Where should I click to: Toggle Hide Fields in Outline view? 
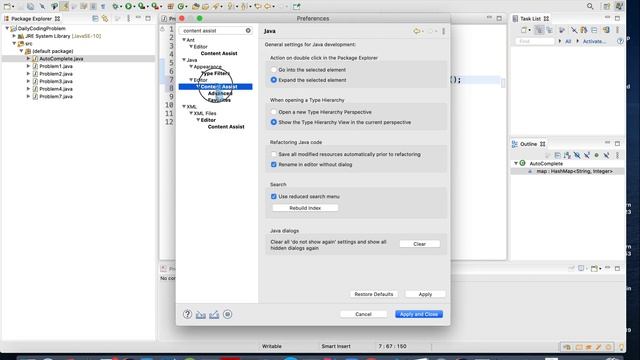(x=577, y=155)
